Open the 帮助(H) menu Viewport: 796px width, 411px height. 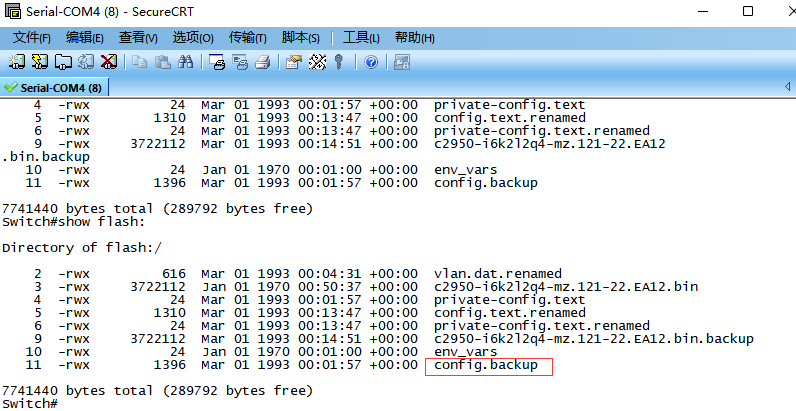[415, 38]
